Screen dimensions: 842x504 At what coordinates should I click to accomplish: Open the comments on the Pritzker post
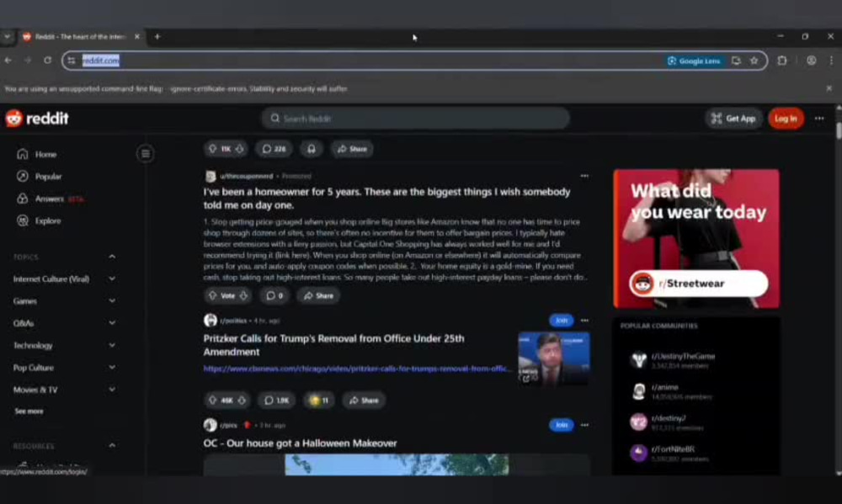[276, 401]
